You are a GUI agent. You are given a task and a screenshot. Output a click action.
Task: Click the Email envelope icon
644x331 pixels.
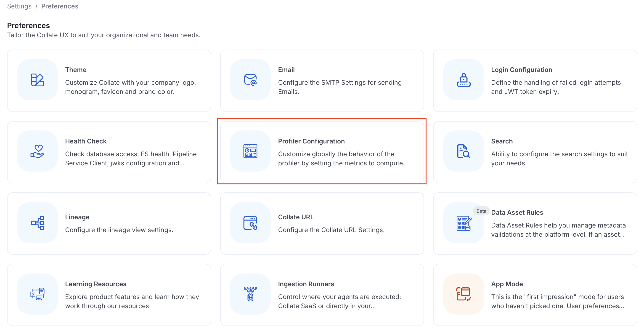(x=250, y=80)
